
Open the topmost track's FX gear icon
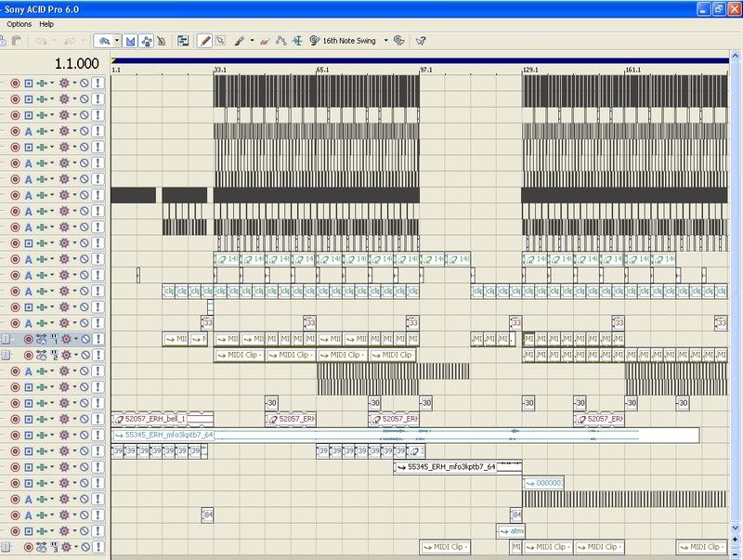click(64, 83)
